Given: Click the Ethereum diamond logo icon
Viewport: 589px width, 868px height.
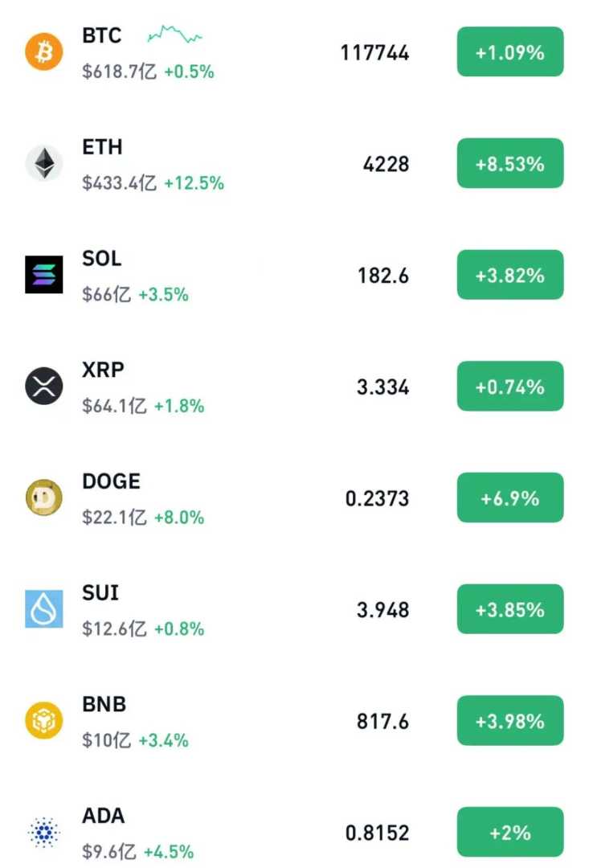Looking at the screenshot, I should (x=44, y=164).
